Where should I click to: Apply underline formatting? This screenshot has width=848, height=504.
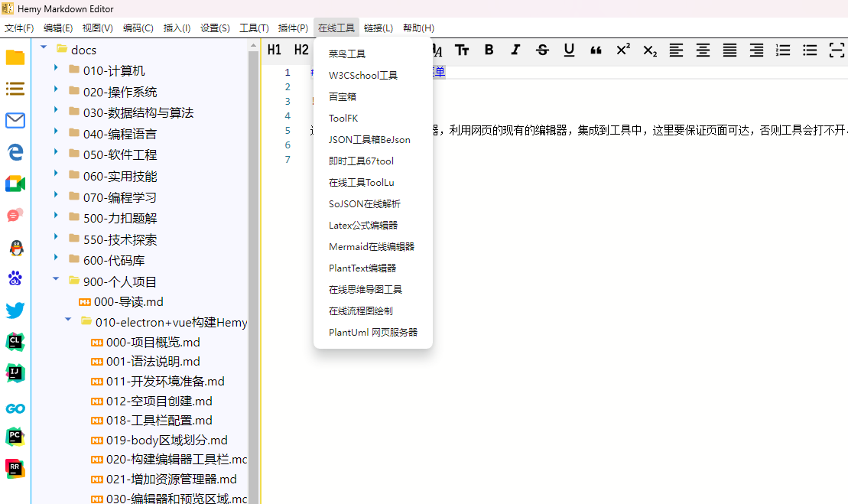[569, 50]
